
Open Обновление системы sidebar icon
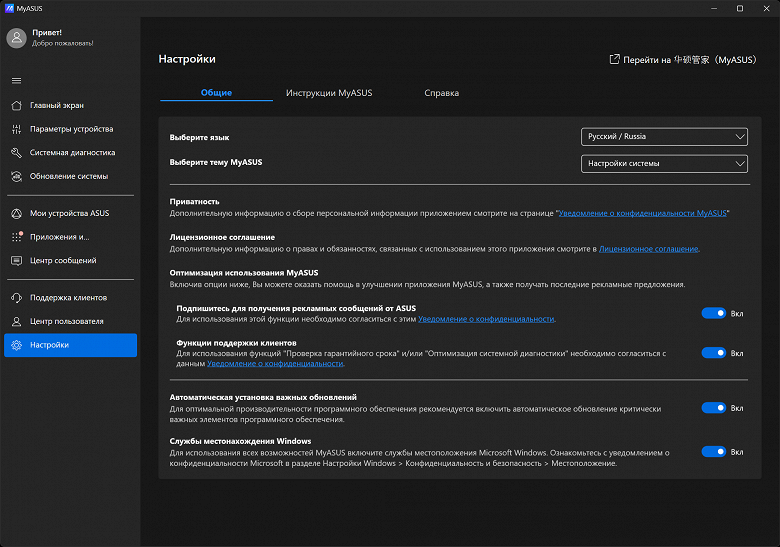pyautogui.click(x=16, y=177)
